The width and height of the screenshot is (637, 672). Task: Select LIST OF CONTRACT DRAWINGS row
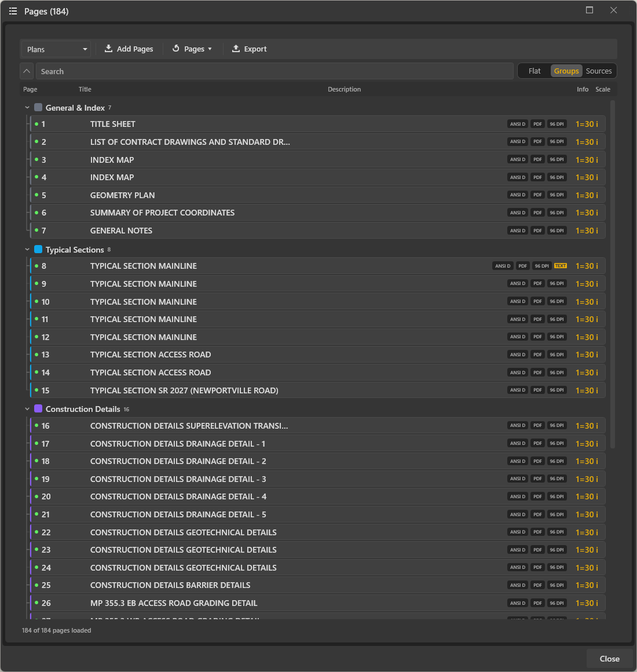(x=318, y=141)
